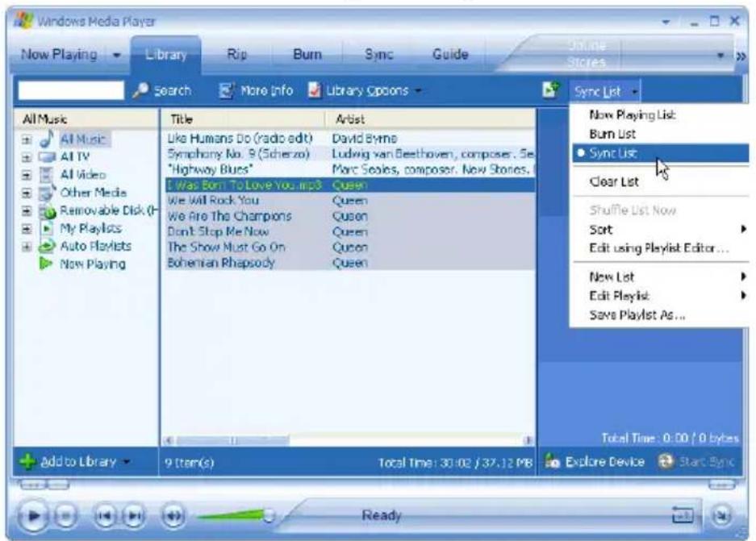Expand the Other Media tree node
This screenshot has width=756, height=541.
tap(27, 194)
